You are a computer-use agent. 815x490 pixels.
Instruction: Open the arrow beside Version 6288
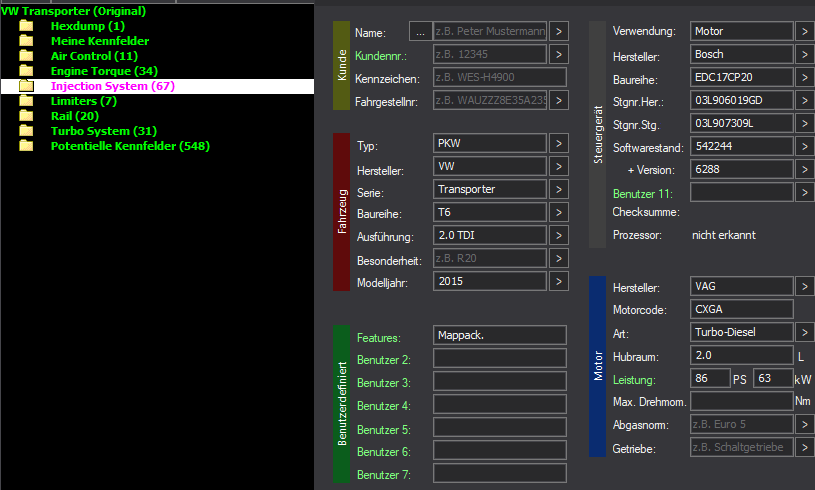click(805, 169)
